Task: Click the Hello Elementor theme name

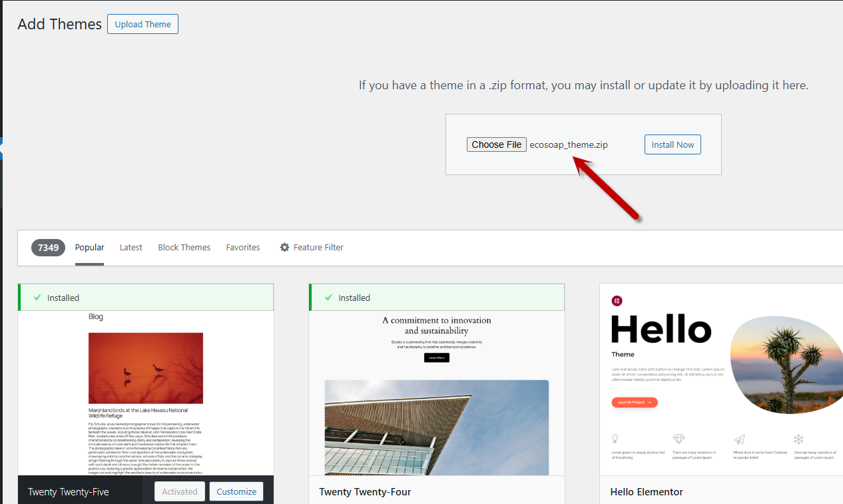Action: point(647,492)
